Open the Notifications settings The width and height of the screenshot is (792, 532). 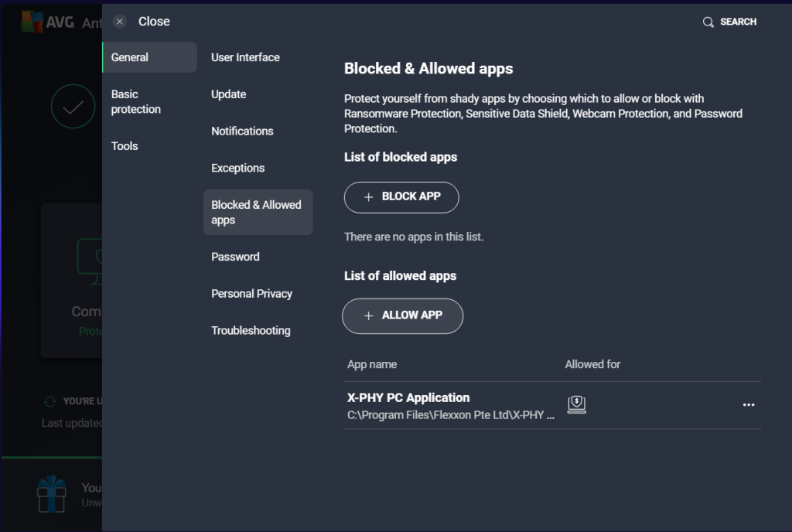click(242, 131)
